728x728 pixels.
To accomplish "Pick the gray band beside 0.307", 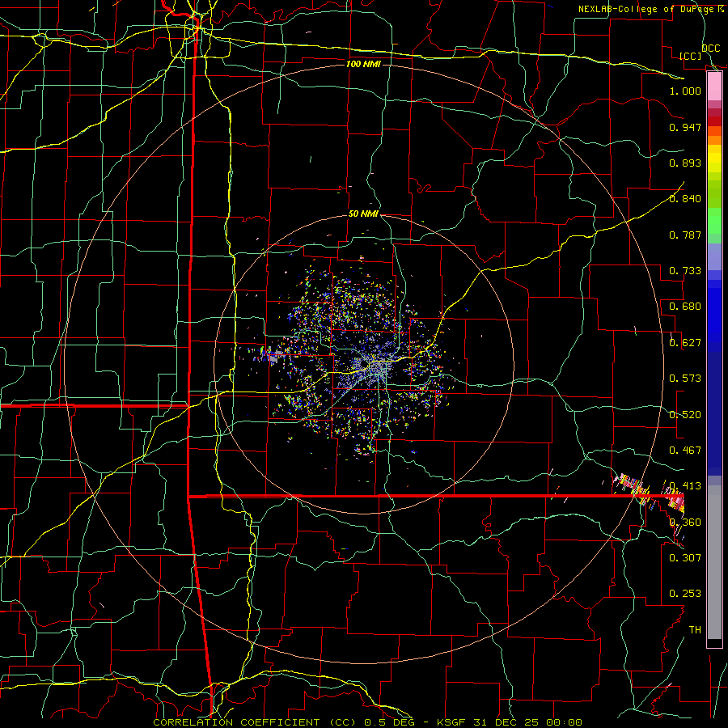I will point(714,562).
